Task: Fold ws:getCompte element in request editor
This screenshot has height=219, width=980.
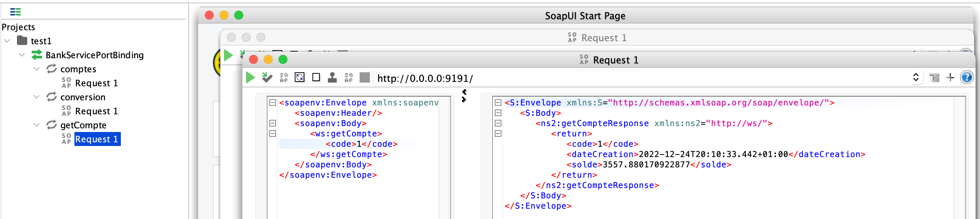Action: (x=272, y=133)
